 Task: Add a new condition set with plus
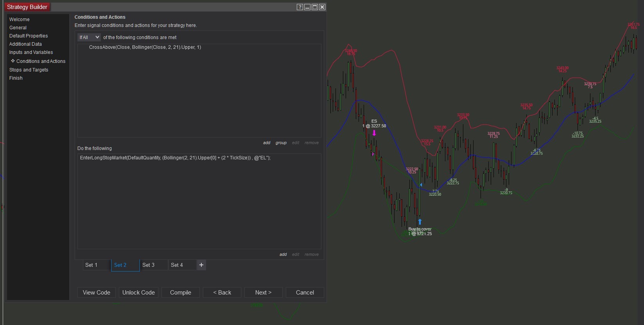[201, 265]
